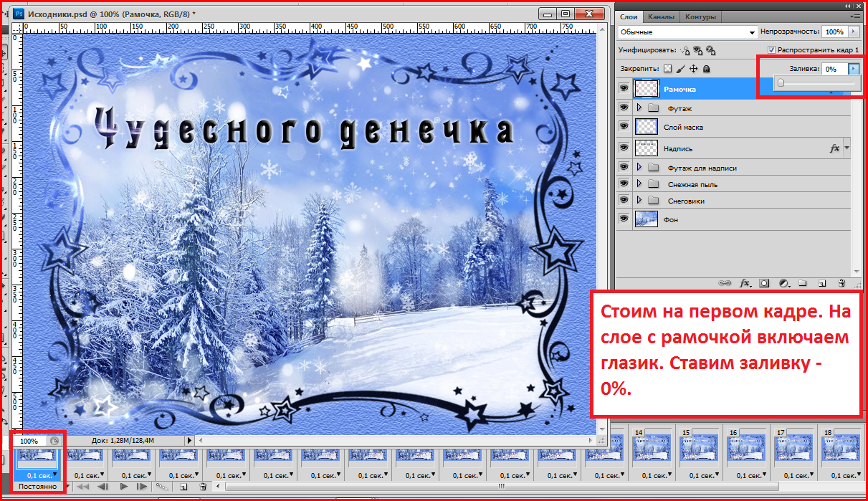Click the Заливка slider arrow button
The width and height of the screenshot is (868, 501).
[853, 69]
